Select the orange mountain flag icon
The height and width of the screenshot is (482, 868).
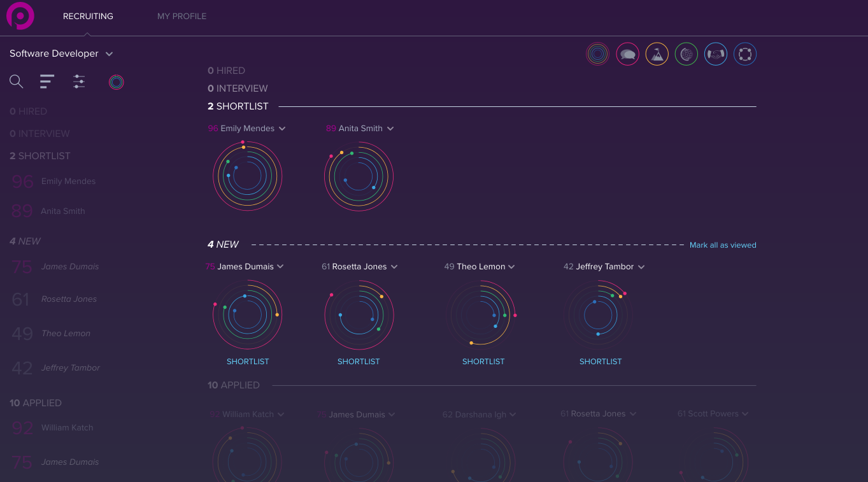[657, 54]
